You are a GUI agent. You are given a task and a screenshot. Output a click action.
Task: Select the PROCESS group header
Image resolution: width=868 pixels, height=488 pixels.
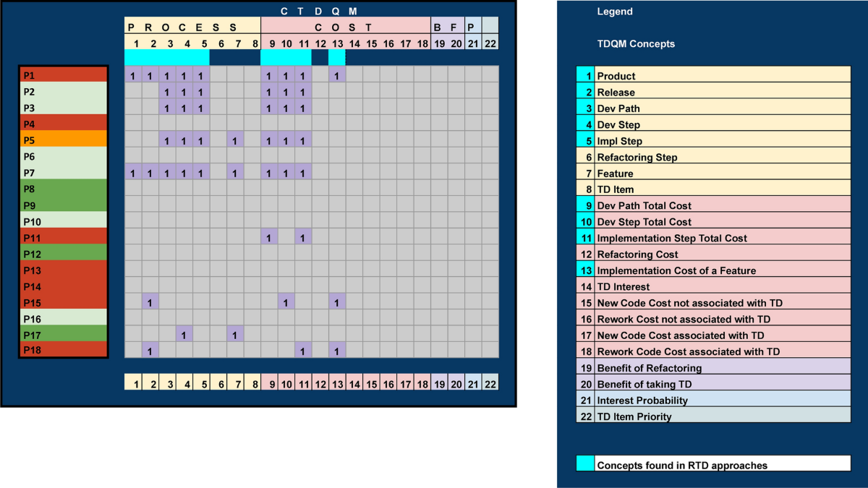pyautogui.click(x=192, y=27)
